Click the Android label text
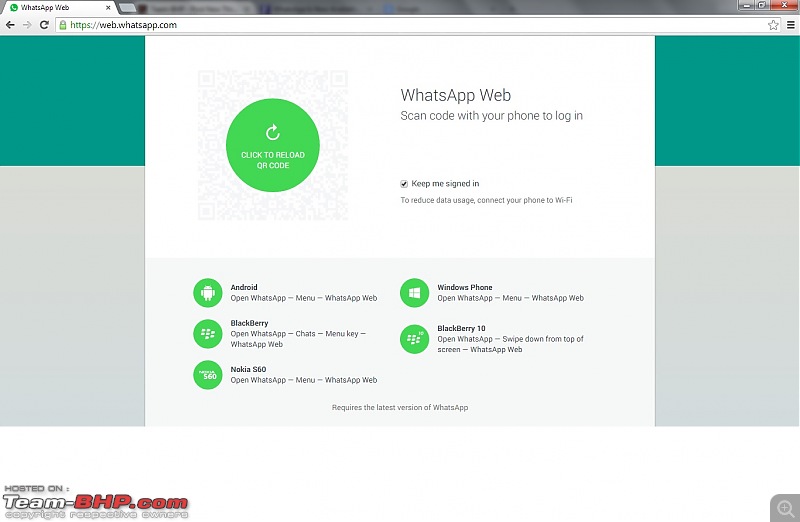This screenshot has height=522, width=800. coord(244,287)
